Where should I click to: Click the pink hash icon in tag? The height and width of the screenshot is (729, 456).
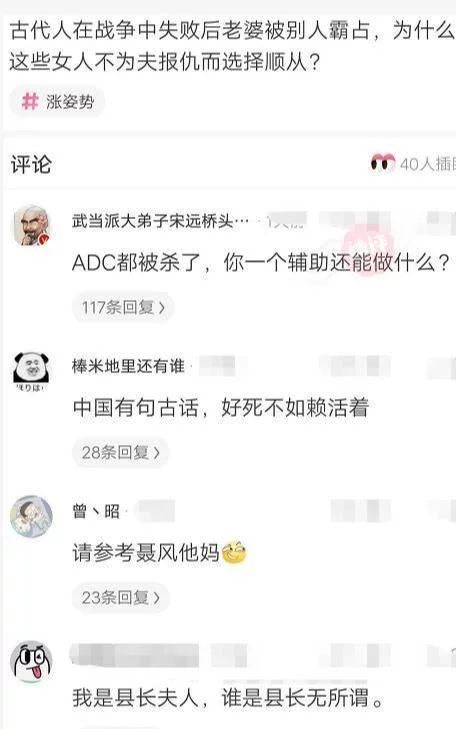tap(30, 101)
